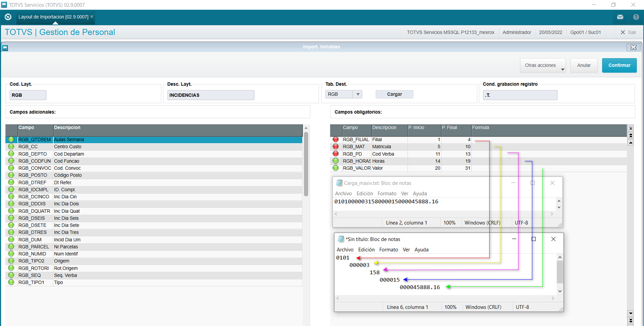Expand the Otras acciones menu
Screen dimensions: 644x326
542,65
